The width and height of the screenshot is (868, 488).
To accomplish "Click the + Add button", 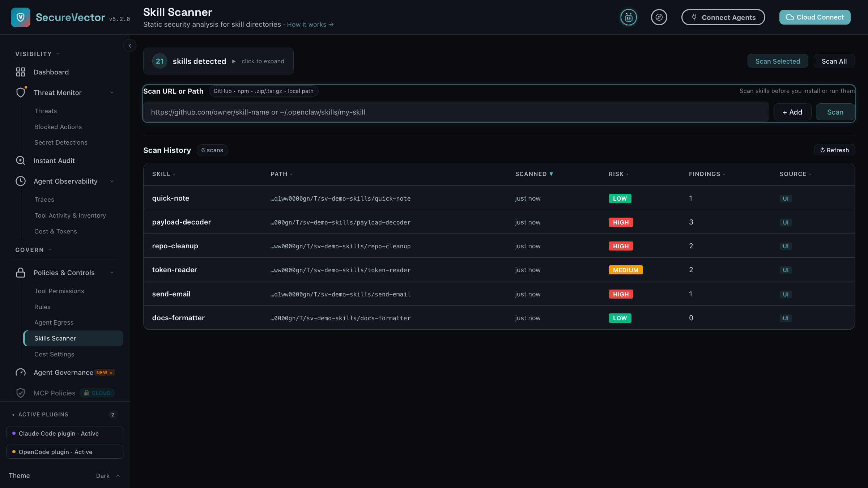I will (x=792, y=112).
